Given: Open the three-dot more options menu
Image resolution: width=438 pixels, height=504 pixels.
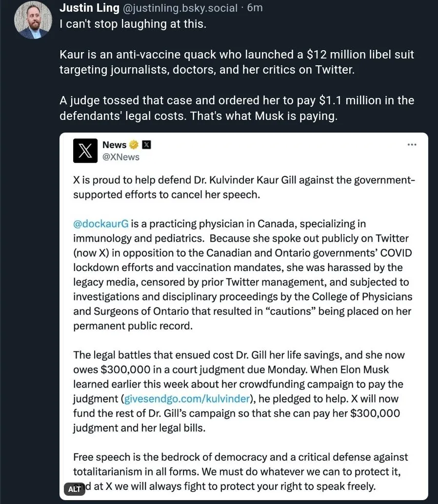Looking at the screenshot, I should tap(412, 145).
